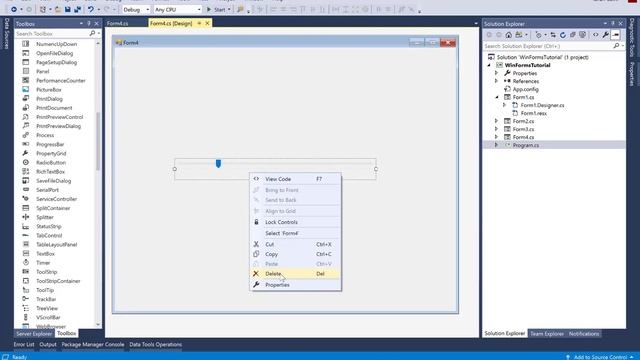The image size is (640, 360).
Task: Switch to Server Explorer tab
Action: (34, 334)
